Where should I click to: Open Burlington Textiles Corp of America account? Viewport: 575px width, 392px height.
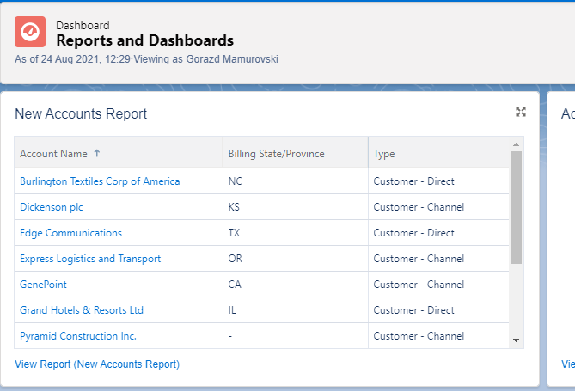click(100, 181)
